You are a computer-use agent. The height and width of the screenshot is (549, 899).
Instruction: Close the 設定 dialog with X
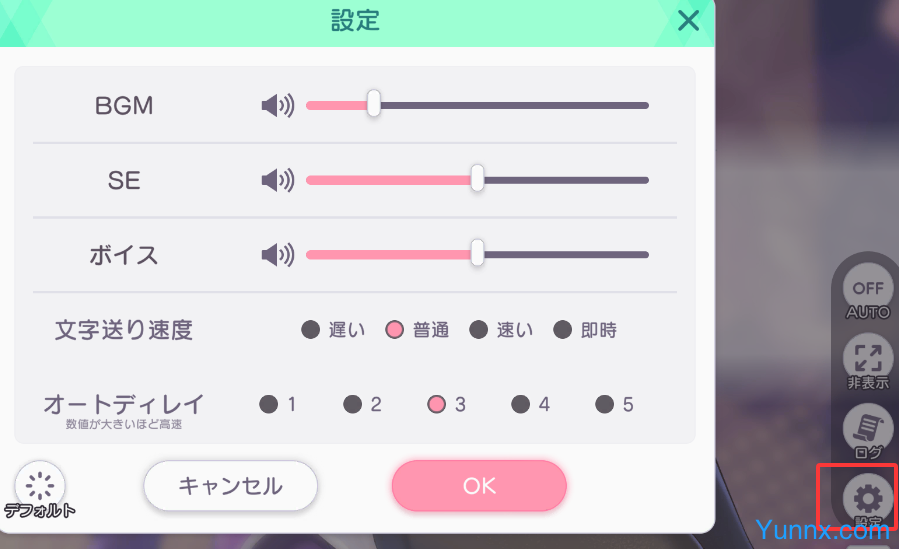pyautogui.click(x=688, y=20)
